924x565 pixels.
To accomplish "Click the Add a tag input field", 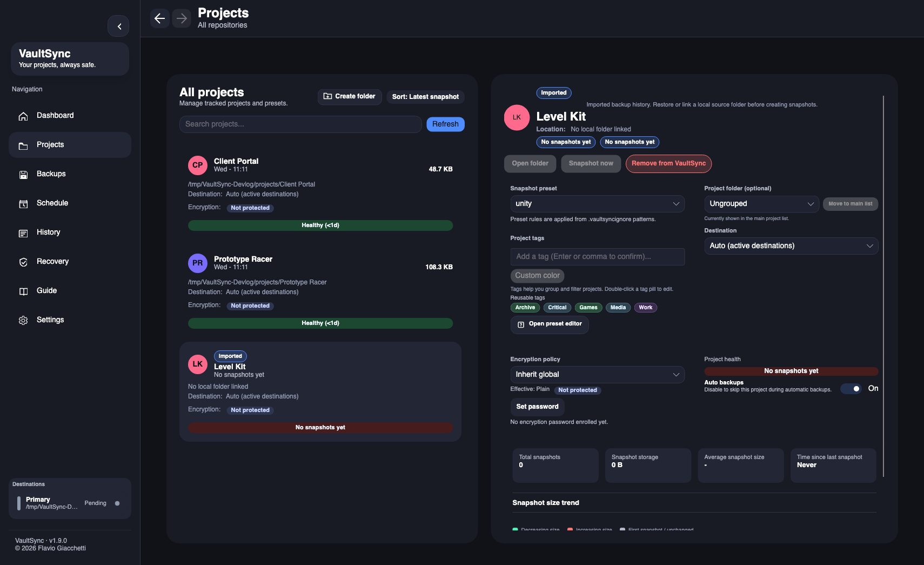I will pyautogui.click(x=597, y=257).
